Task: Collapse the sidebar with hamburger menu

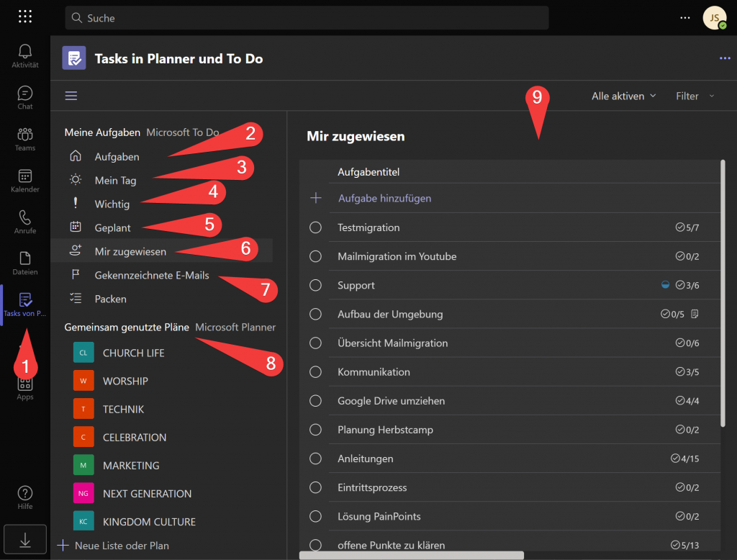Action: 71,96
